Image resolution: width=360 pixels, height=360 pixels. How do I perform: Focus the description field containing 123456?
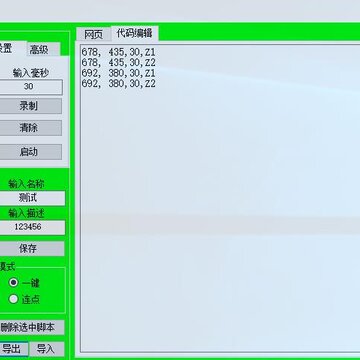32,227
